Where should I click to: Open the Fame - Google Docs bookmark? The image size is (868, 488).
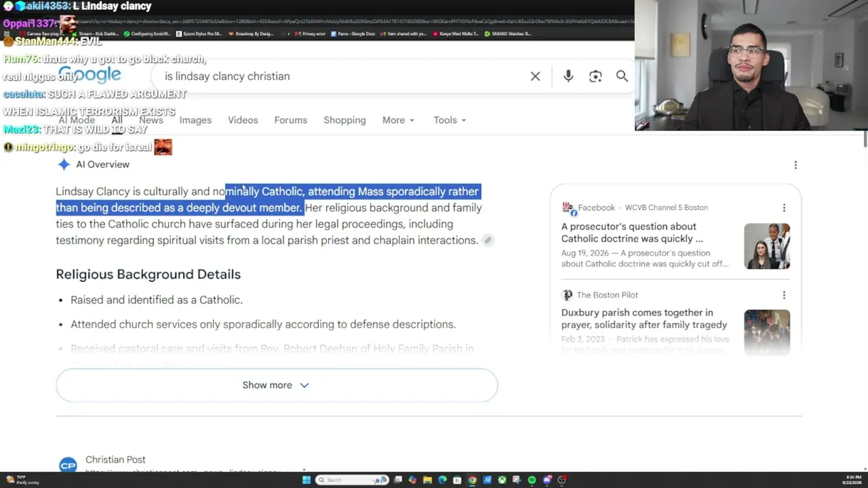(353, 33)
